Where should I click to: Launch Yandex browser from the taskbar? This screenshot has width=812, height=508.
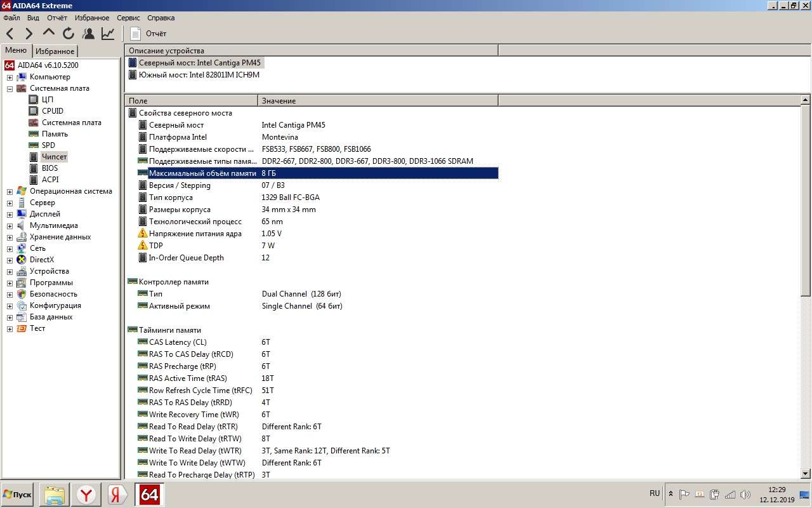[x=86, y=495]
